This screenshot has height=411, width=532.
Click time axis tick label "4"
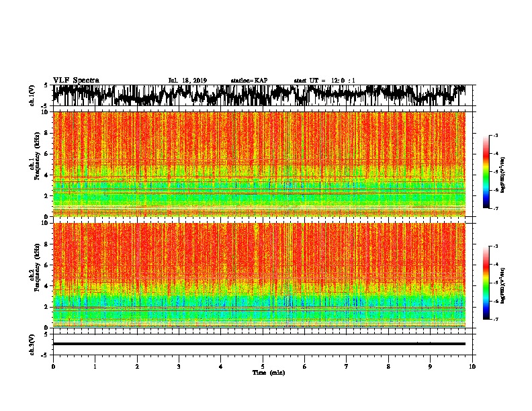221,367
